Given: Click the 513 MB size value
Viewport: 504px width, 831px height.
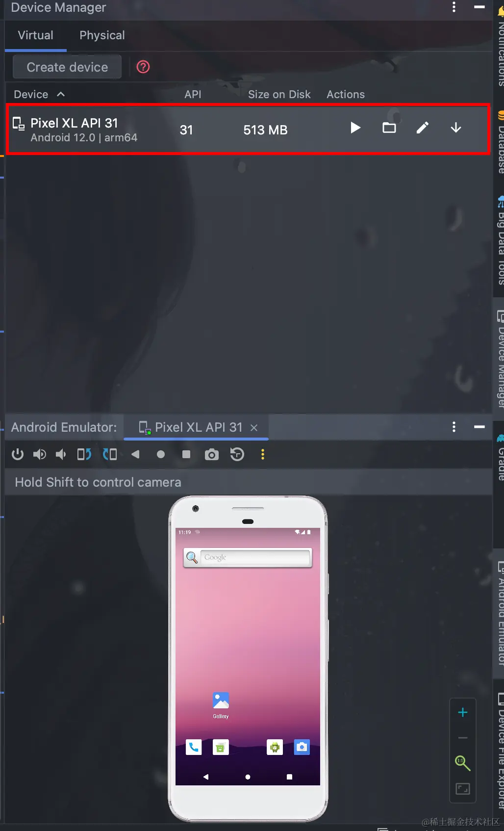Looking at the screenshot, I should tap(265, 130).
